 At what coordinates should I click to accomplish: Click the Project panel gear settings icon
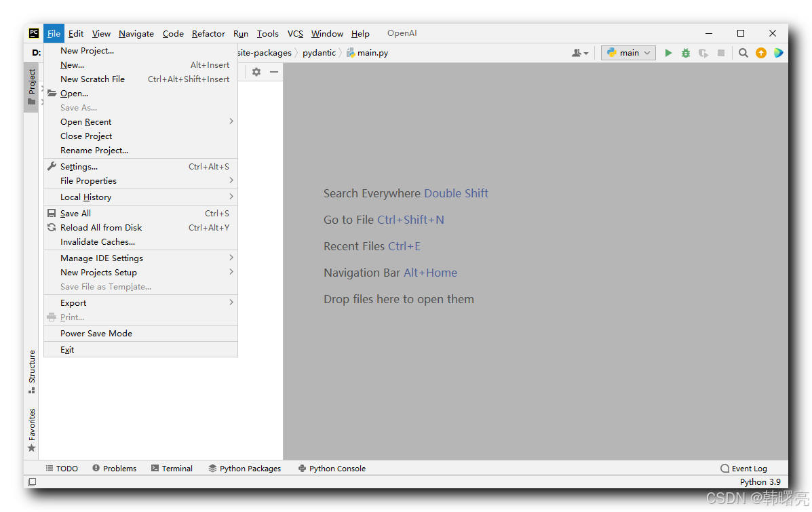pos(256,72)
